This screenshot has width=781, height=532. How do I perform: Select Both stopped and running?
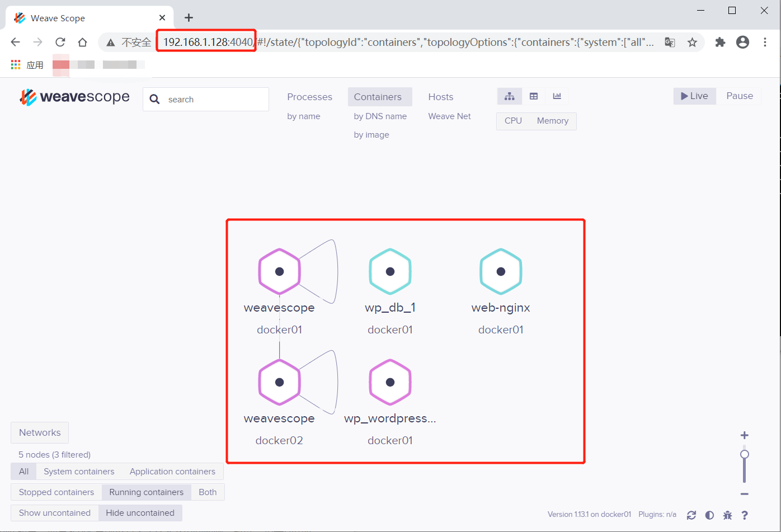[x=208, y=492]
